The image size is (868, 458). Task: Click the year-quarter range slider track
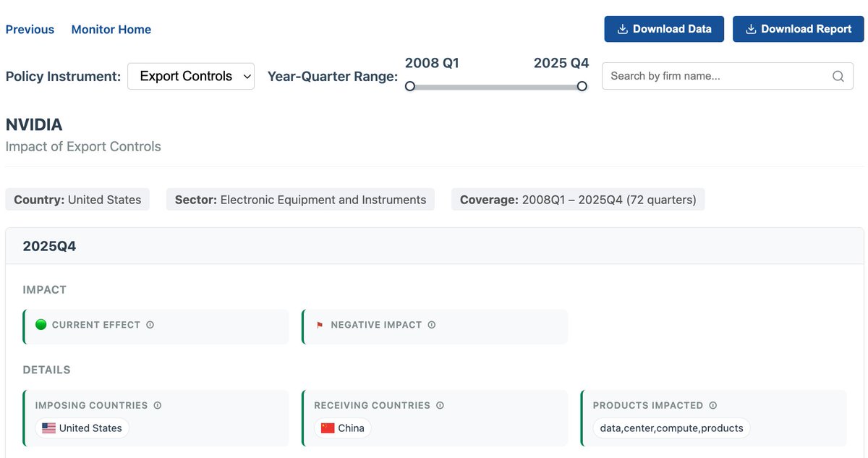pyautogui.click(x=496, y=87)
